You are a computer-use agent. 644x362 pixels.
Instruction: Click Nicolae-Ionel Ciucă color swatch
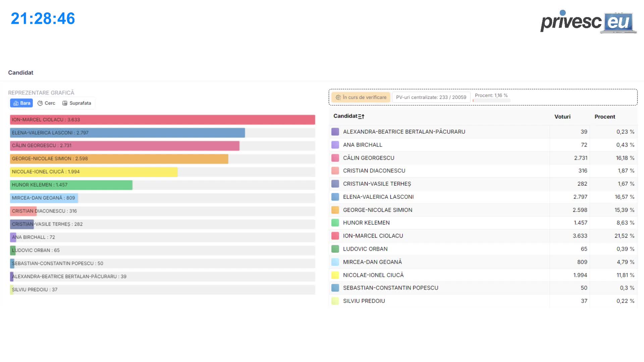335,275
